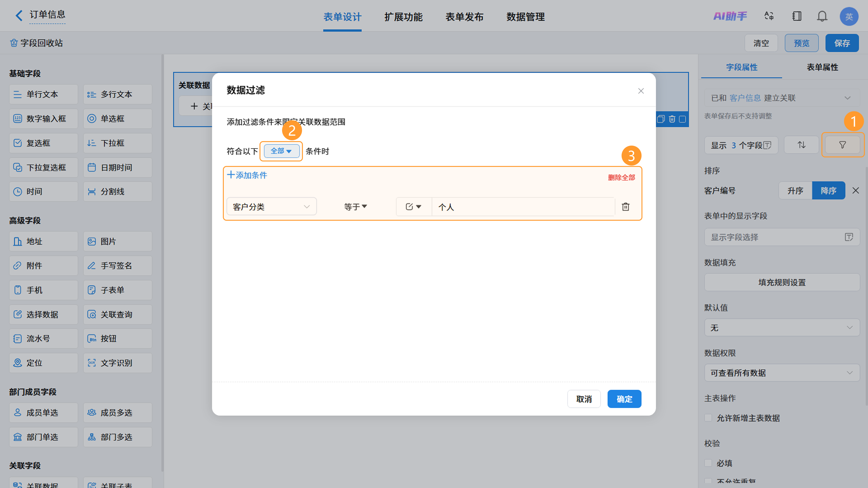This screenshot has width=868, height=488.
Task: Add the 部门多选 field
Action: (x=118, y=437)
